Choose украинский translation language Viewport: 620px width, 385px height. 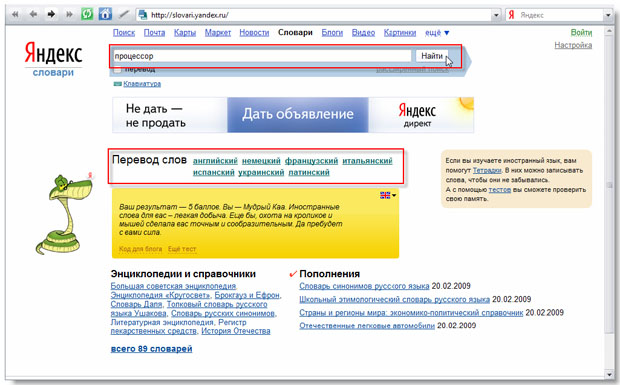click(261, 172)
